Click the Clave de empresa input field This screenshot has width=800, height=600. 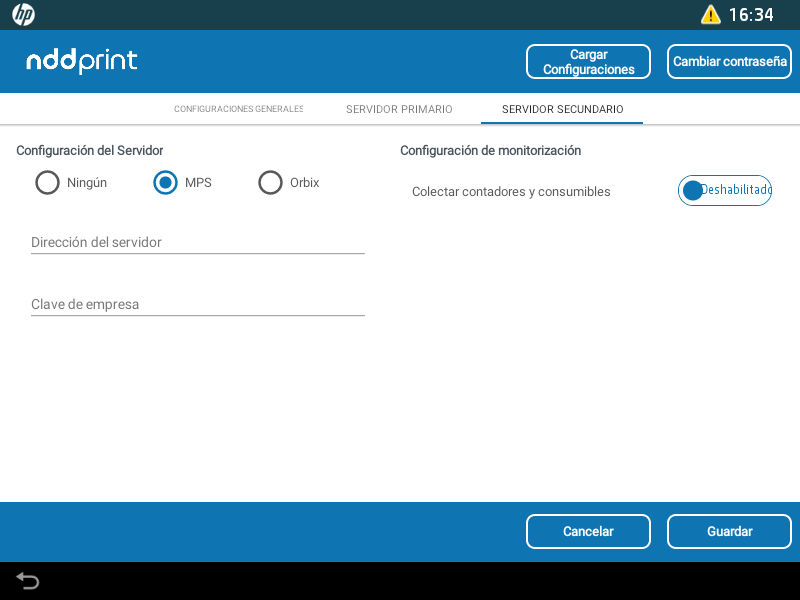[197, 304]
